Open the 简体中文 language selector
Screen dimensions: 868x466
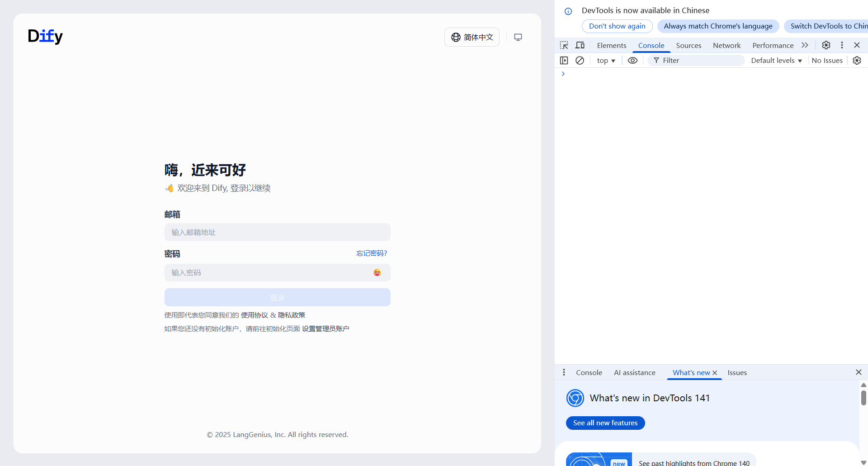(472, 37)
